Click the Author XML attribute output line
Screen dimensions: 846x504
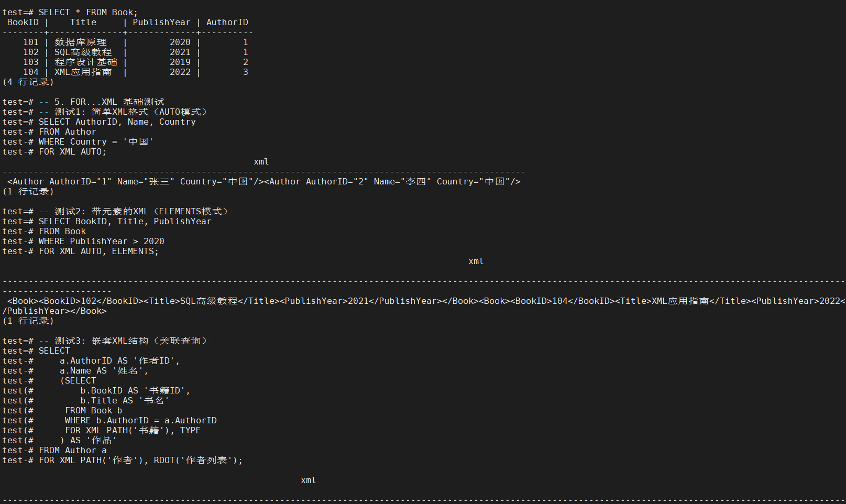tap(263, 181)
